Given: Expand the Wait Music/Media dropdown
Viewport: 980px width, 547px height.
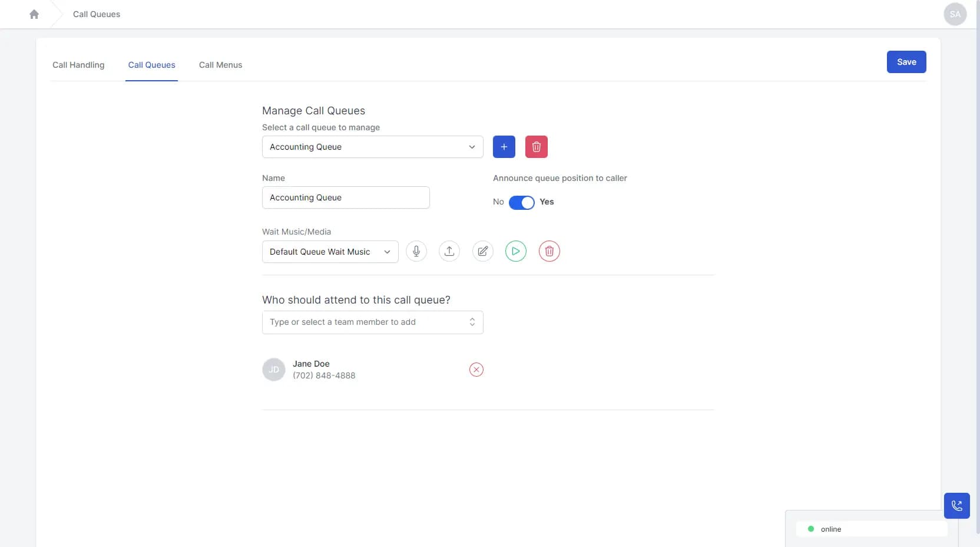Looking at the screenshot, I should [330, 252].
